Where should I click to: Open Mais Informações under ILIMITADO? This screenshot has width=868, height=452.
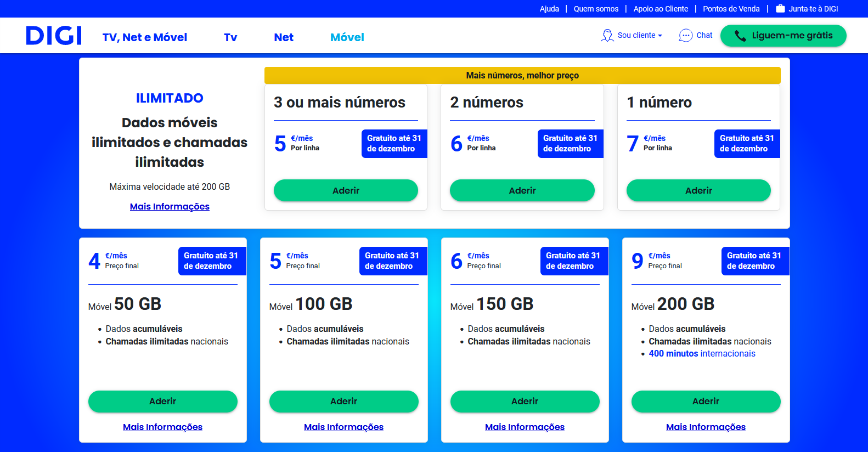[x=170, y=206]
